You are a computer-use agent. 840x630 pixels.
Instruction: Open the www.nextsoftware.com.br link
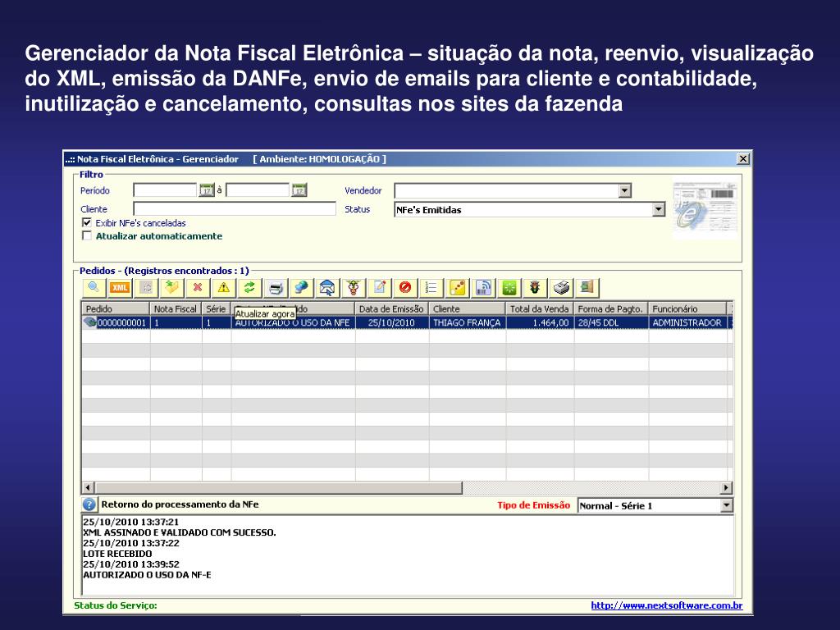click(666, 605)
